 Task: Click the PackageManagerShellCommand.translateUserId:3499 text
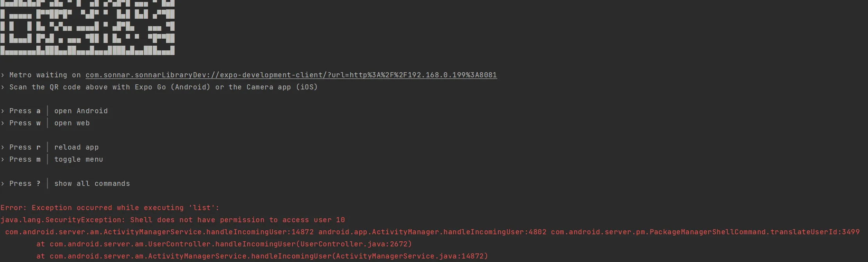[705, 232]
